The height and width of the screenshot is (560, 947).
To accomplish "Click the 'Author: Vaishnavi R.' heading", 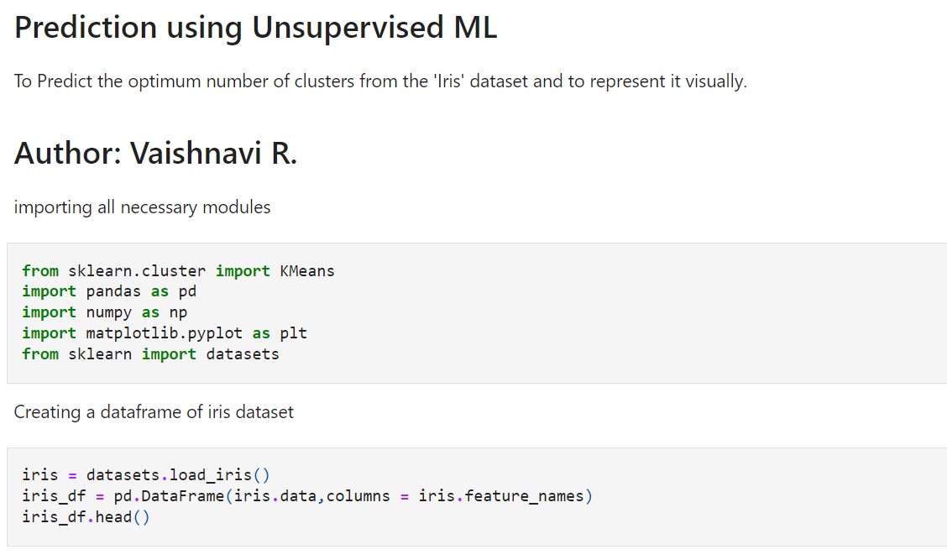I will coord(156,153).
